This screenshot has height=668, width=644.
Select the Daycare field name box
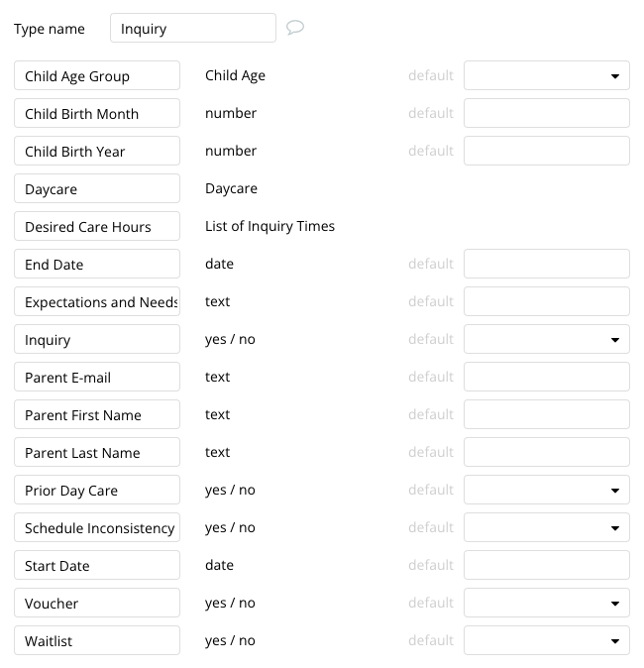[x=97, y=188]
